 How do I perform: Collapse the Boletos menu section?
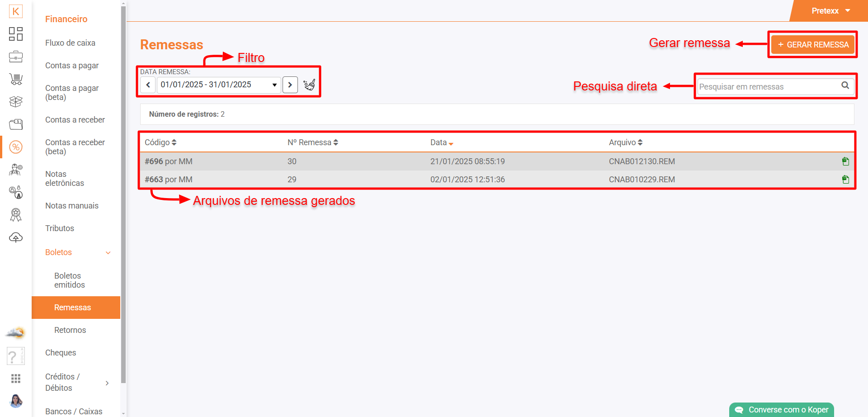coord(108,253)
